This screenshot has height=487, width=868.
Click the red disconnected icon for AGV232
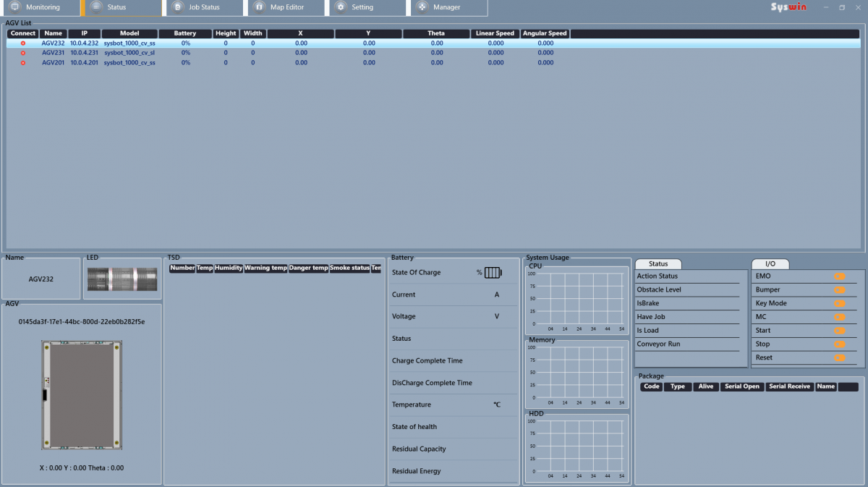pos(23,43)
